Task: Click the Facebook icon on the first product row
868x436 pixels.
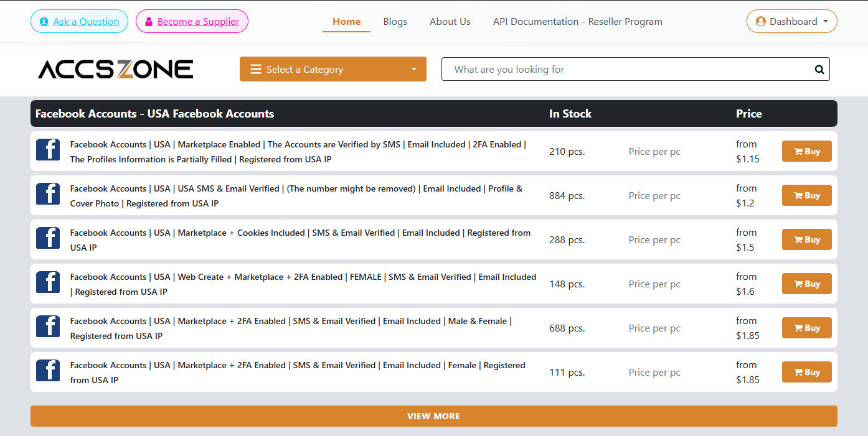Action: 48,150
